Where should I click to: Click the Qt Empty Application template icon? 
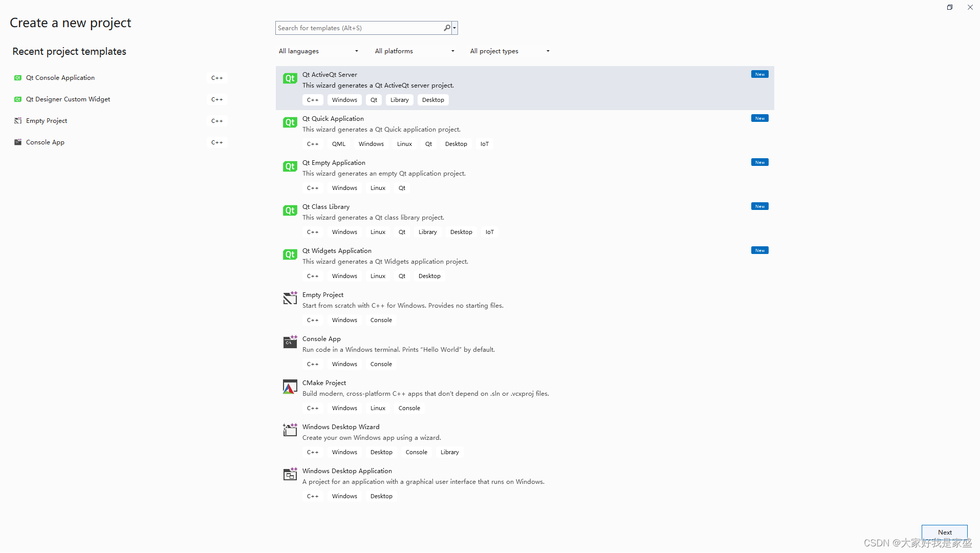(x=290, y=166)
